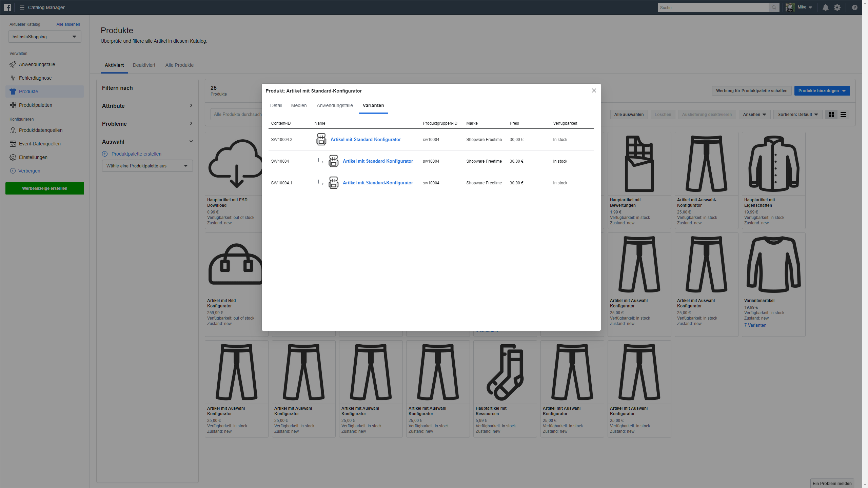Open Produktpaletten in the sidebar

[x=36, y=105]
